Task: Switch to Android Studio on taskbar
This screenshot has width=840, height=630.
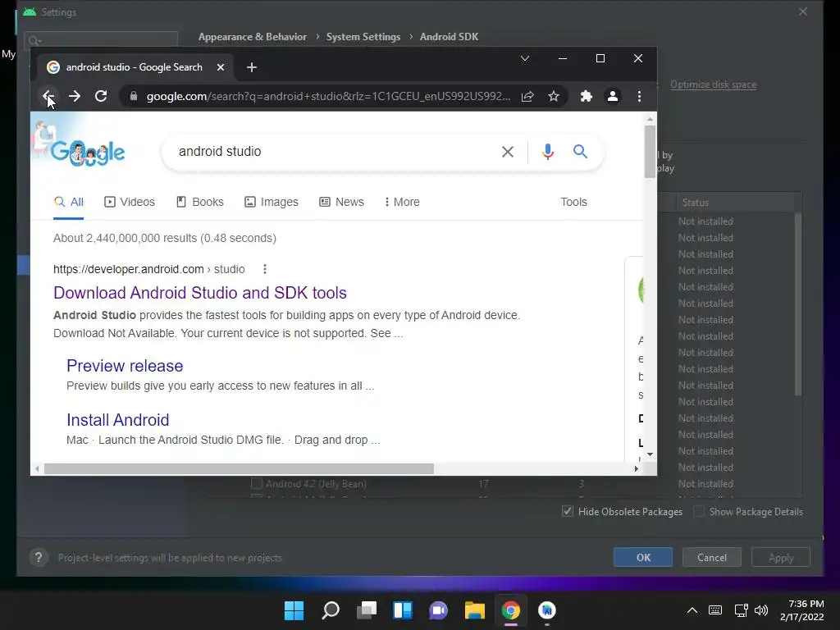Action: tap(547, 610)
